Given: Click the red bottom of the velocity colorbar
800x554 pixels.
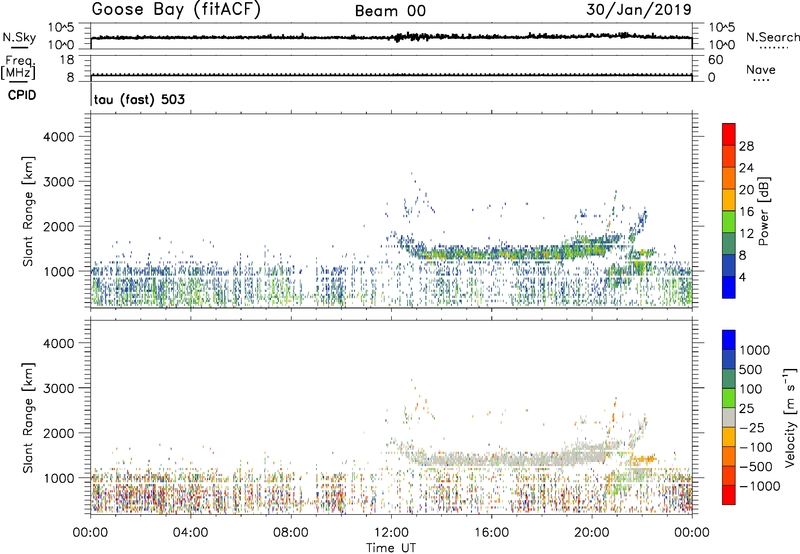Looking at the screenshot, I should [x=729, y=495].
